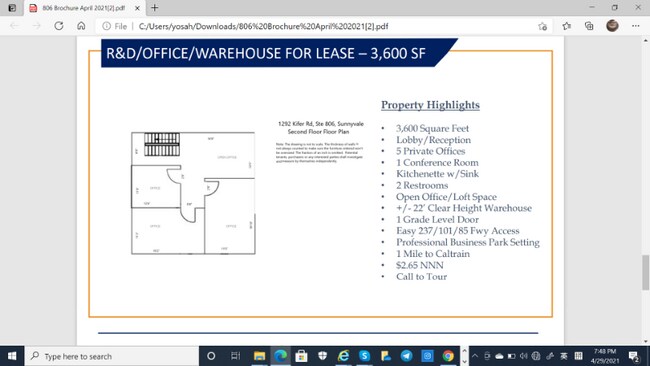Show hidden system tray icons
Screen dimensions: 650x366
(475, 356)
